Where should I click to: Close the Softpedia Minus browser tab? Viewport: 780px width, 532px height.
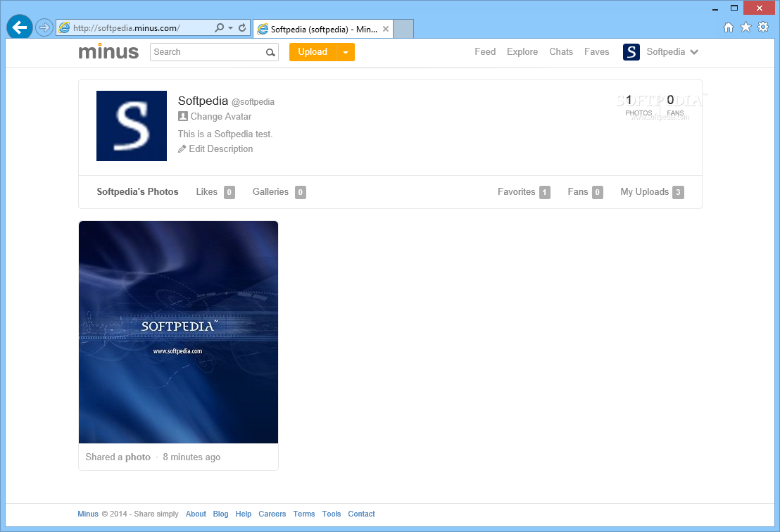[x=386, y=29]
